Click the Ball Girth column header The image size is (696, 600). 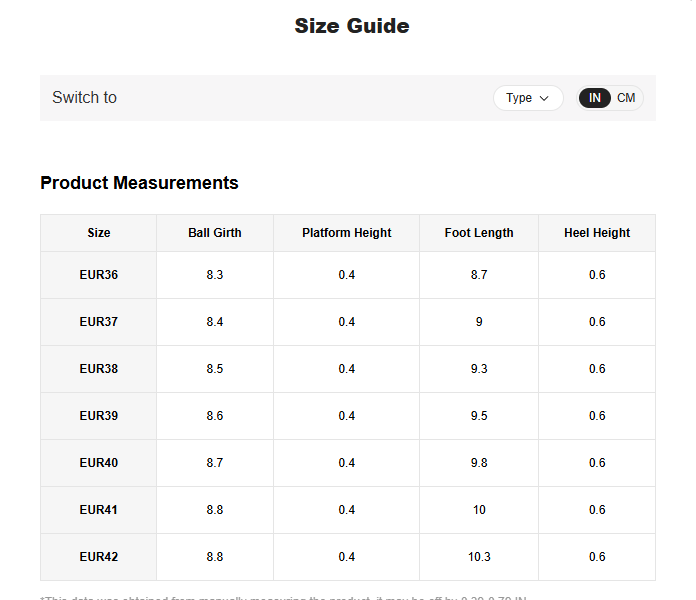[x=215, y=233]
